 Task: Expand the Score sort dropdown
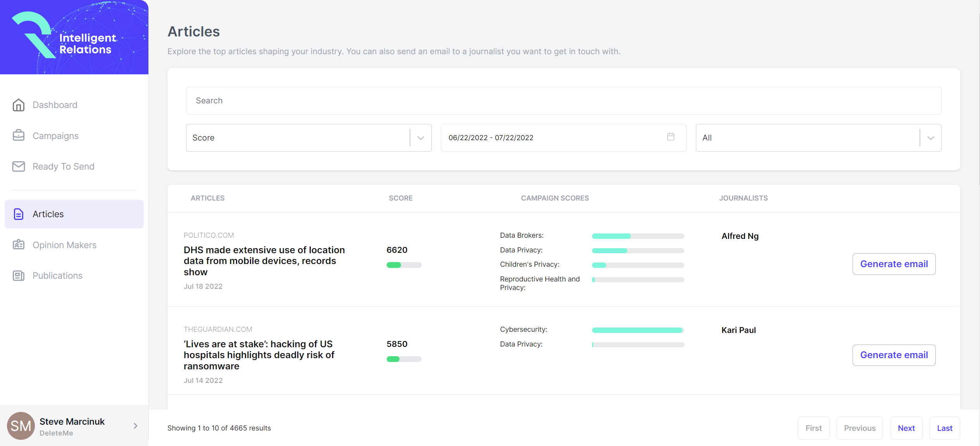[308, 138]
